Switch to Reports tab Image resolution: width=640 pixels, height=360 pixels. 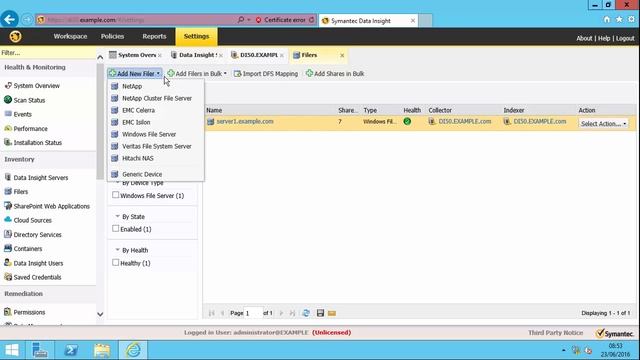point(154,36)
